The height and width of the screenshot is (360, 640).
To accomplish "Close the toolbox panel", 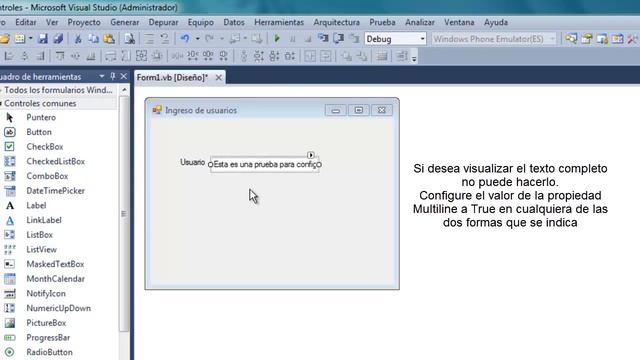I will coord(124,76).
